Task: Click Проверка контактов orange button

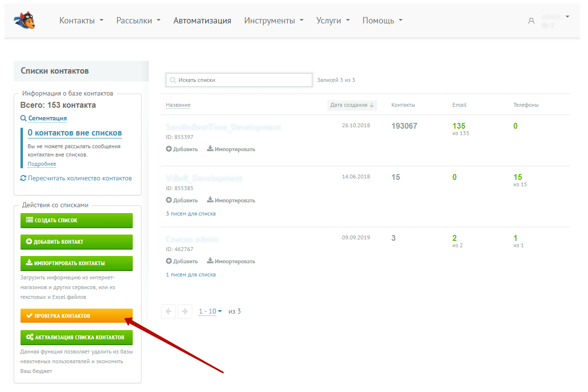Action: pos(77,316)
